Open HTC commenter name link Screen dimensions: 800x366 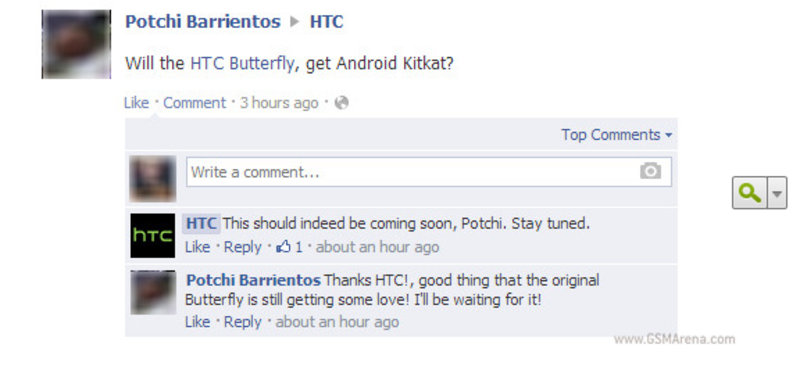coord(202,224)
